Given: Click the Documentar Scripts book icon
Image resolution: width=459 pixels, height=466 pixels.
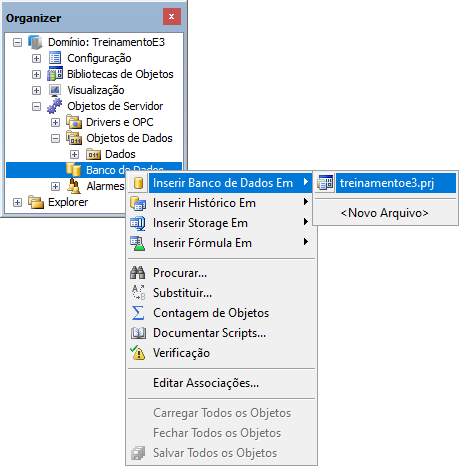Looking at the screenshot, I should pyautogui.click(x=138, y=333).
